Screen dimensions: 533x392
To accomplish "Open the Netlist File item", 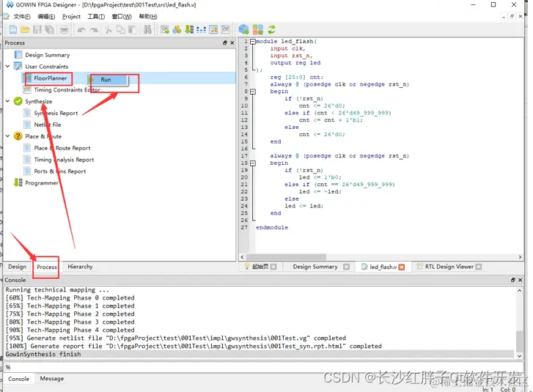I will click(47, 125).
